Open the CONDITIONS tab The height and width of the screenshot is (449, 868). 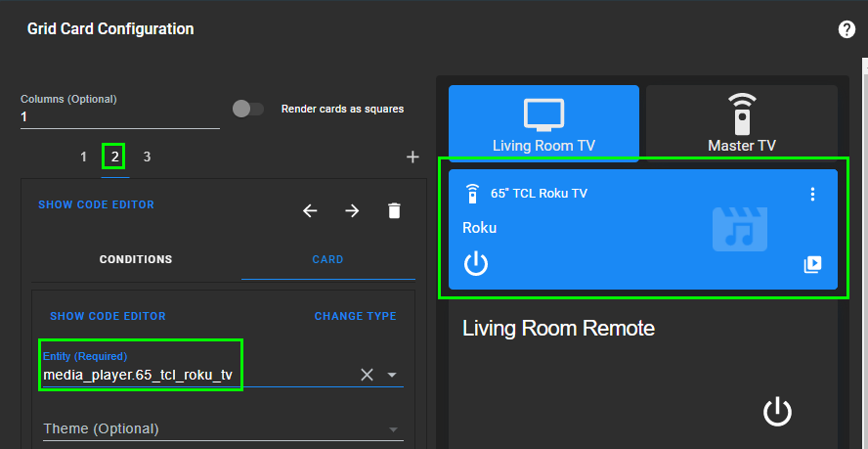tap(136, 259)
